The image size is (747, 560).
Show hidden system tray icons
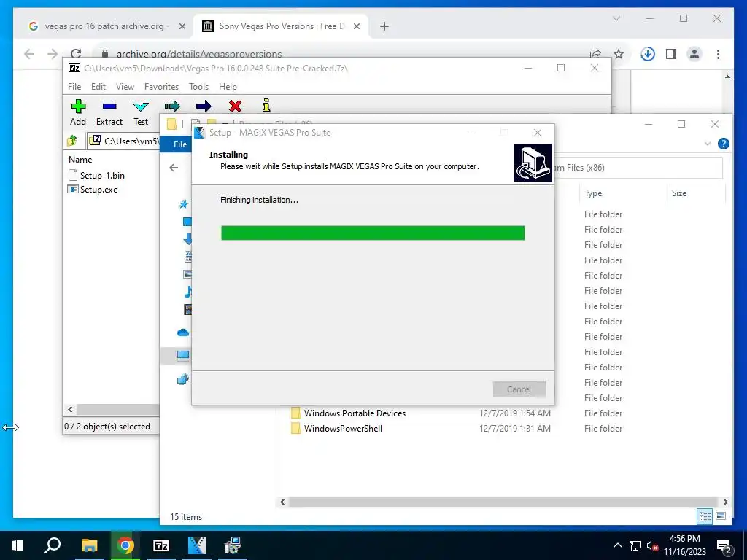coord(617,545)
